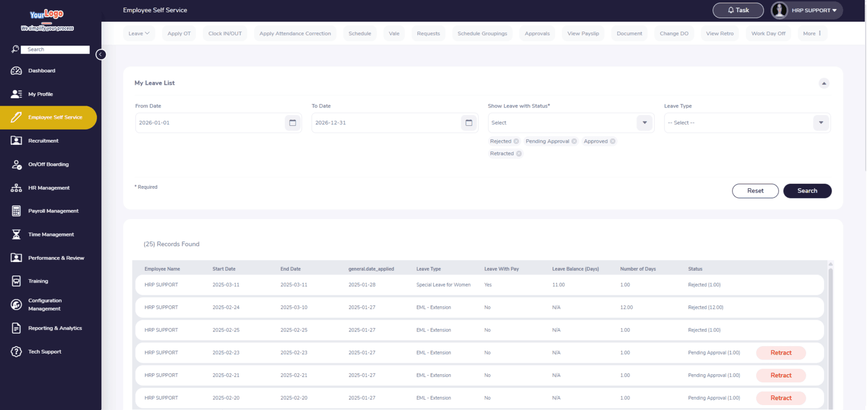Open the Show Leave with Status dropdown

click(644, 123)
